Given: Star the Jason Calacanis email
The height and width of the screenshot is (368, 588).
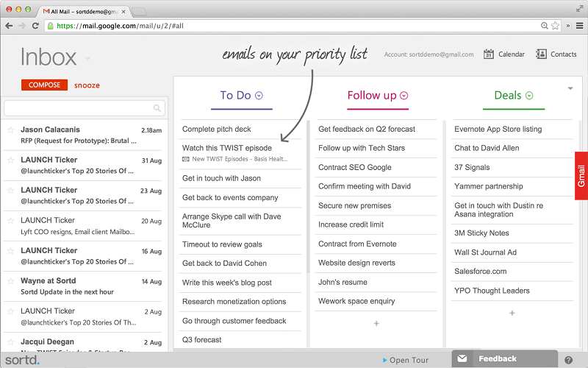Looking at the screenshot, I should 11,130.
